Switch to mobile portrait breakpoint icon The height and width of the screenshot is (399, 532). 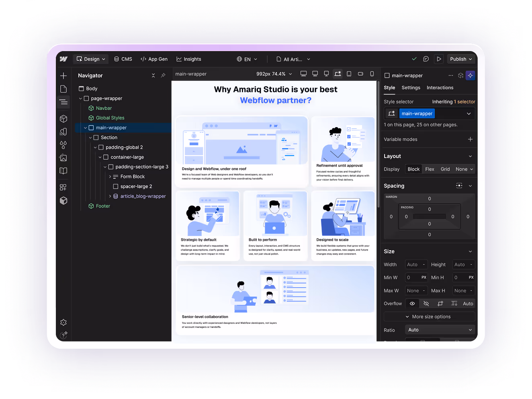pyautogui.click(x=372, y=74)
